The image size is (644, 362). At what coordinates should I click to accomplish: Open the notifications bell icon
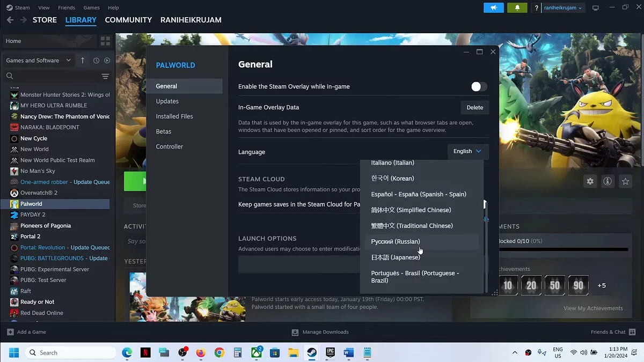pyautogui.click(x=517, y=8)
